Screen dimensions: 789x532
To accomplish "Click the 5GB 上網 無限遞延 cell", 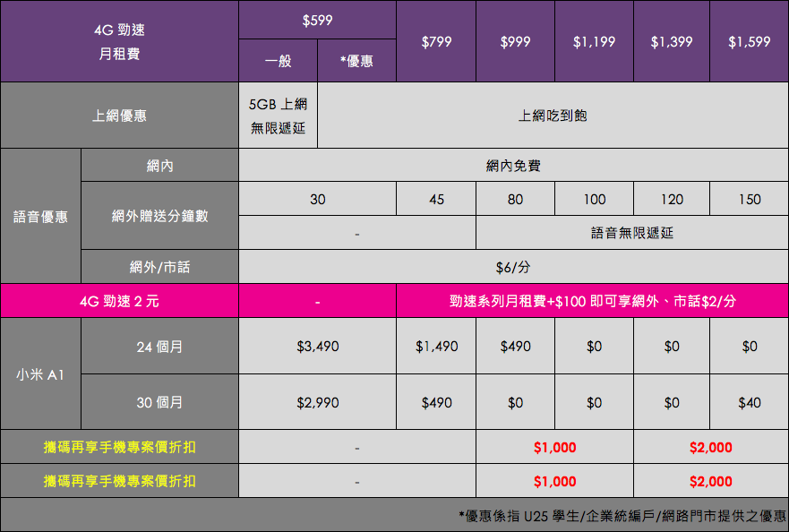I will click(278, 116).
